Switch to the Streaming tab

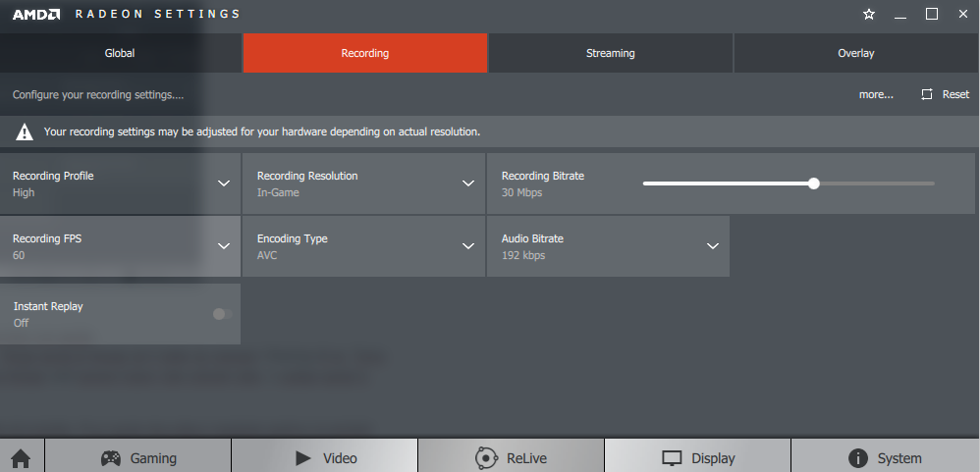click(610, 53)
